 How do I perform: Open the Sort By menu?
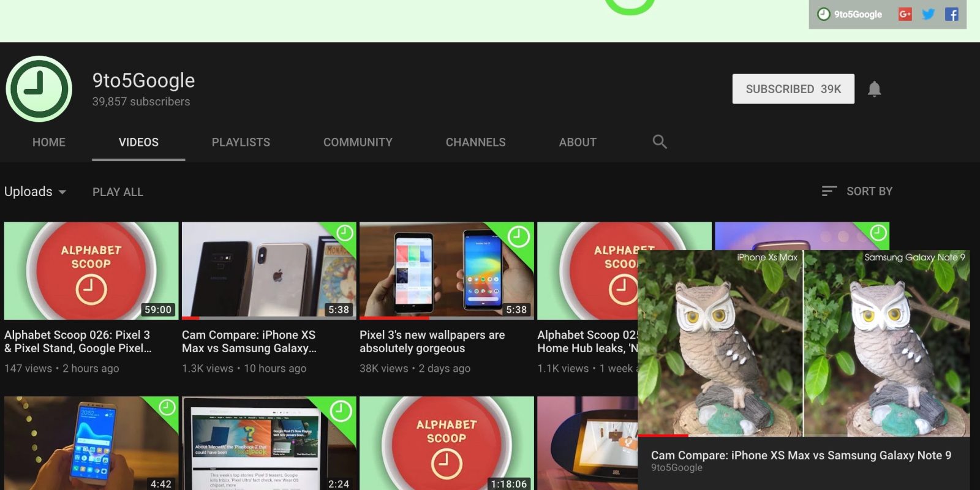pyautogui.click(x=869, y=191)
